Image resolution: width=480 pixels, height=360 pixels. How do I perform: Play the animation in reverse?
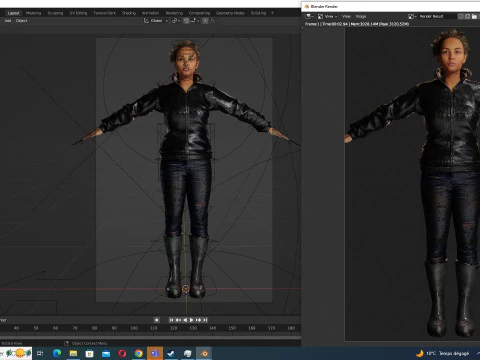[x=185, y=320]
